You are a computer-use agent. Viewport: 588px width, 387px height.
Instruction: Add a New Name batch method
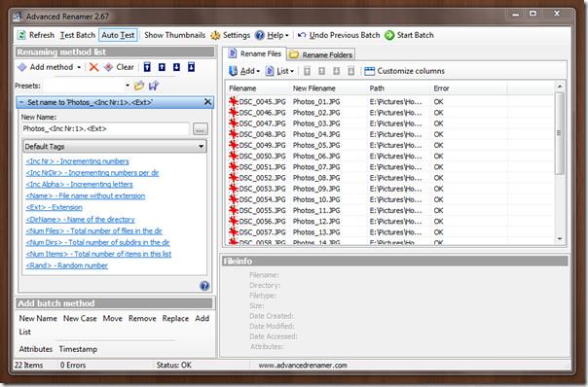coord(38,318)
